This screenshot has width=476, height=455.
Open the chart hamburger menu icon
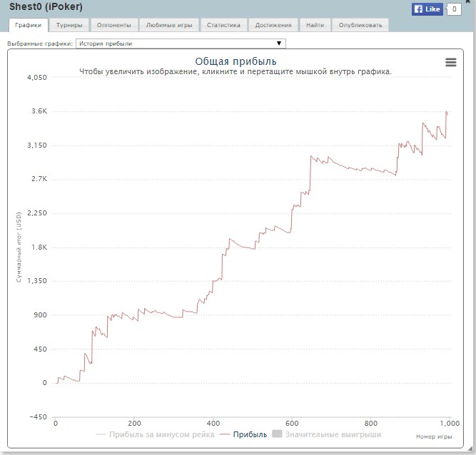[x=451, y=62]
